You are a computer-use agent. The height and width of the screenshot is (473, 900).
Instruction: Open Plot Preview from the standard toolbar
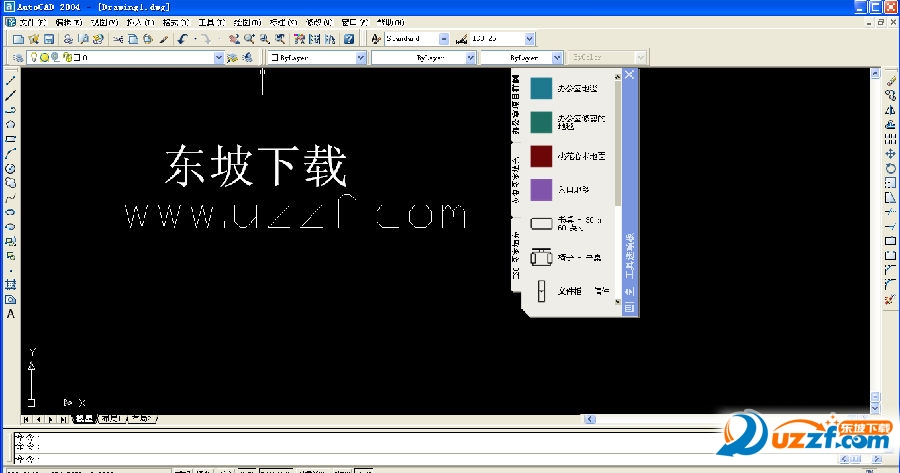(84, 39)
